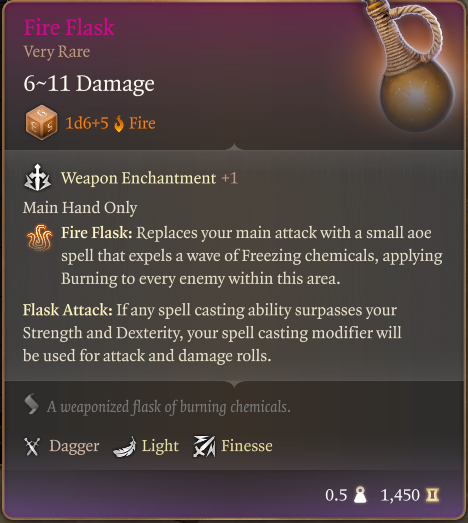Image resolution: width=468 pixels, height=523 pixels.
Task: Click the gold coin value icon
Action: click(x=432, y=495)
